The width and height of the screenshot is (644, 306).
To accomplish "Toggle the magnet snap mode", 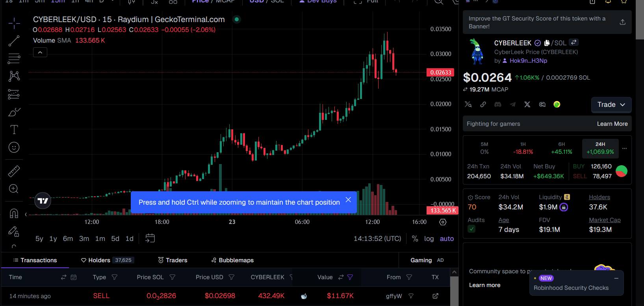I will tap(14, 213).
